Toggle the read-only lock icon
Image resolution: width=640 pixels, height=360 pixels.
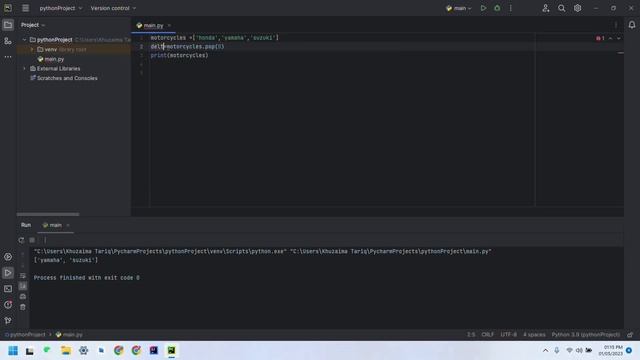click(x=630, y=335)
